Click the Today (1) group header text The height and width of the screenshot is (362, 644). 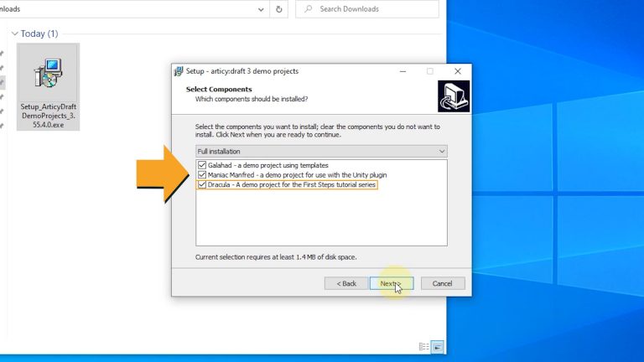pyautogui.click(x=39, y=34)
